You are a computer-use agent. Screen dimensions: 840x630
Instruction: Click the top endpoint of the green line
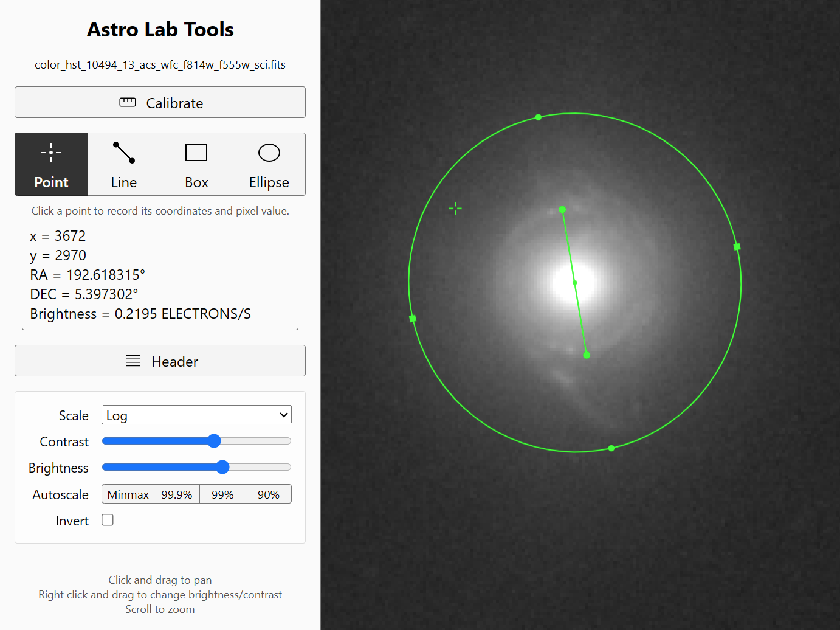pos(562,210)
